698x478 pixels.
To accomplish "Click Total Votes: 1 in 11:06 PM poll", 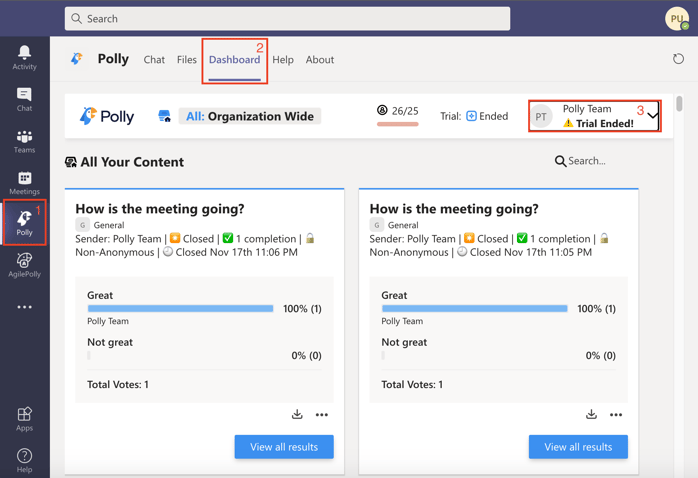I will (118, 385).
